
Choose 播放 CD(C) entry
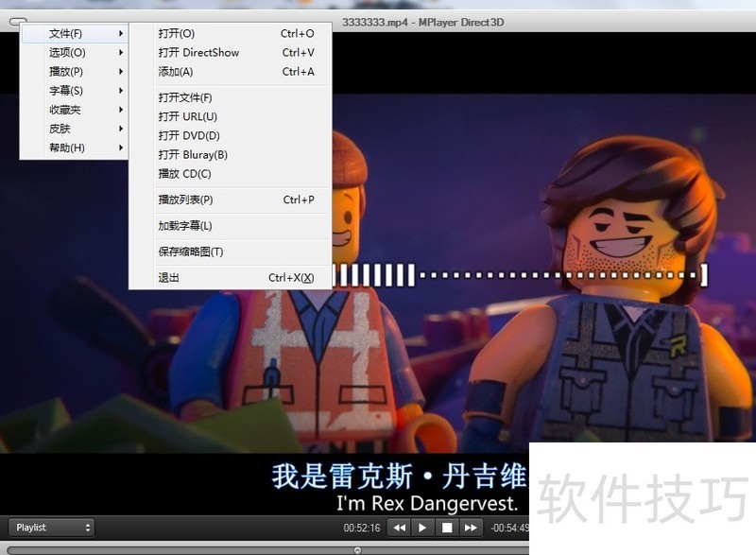231,174
